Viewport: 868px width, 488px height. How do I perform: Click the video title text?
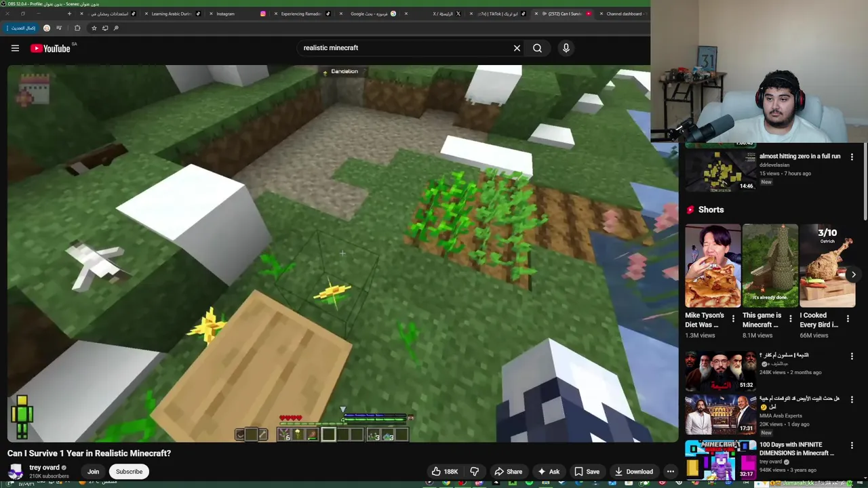pos(89,453)
